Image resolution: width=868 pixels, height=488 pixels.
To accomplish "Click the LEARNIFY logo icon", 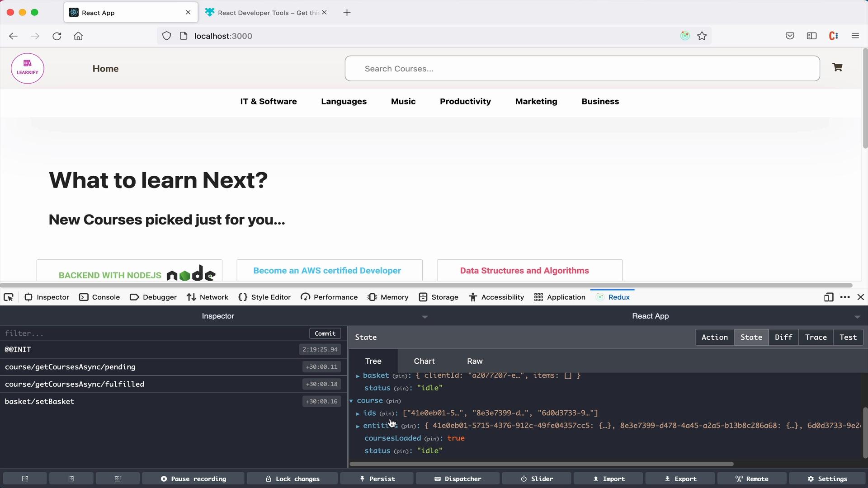I will [x=28, y=68].
